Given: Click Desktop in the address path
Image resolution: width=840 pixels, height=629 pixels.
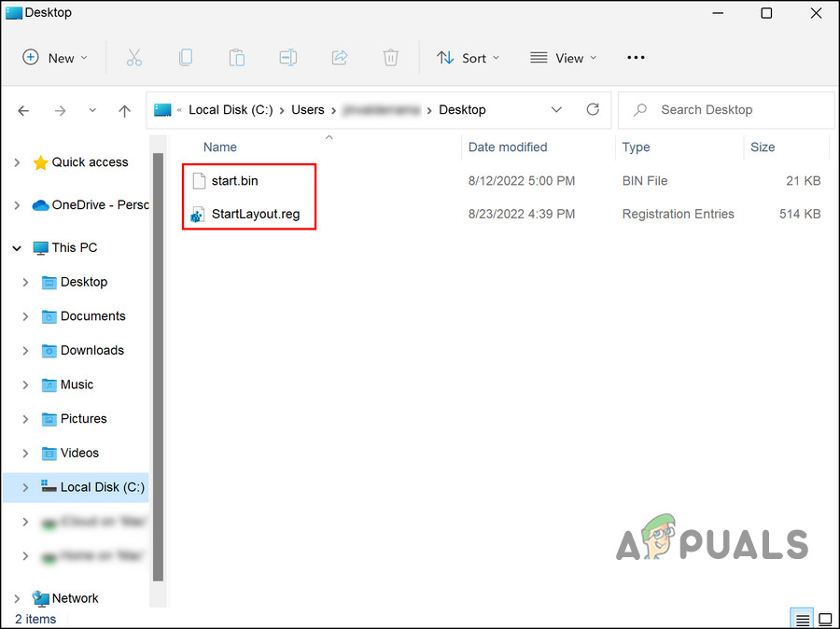Looking at the screenshot, I should pos(462,110).
